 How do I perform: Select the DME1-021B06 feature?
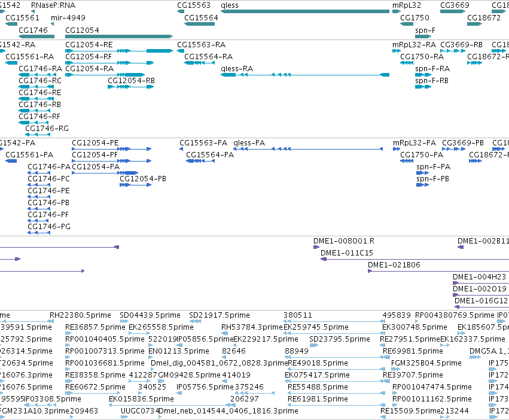pos(438,271)
